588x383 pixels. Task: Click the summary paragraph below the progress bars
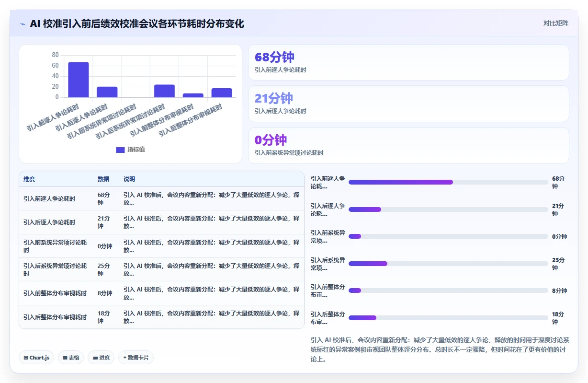click(440, 349)
